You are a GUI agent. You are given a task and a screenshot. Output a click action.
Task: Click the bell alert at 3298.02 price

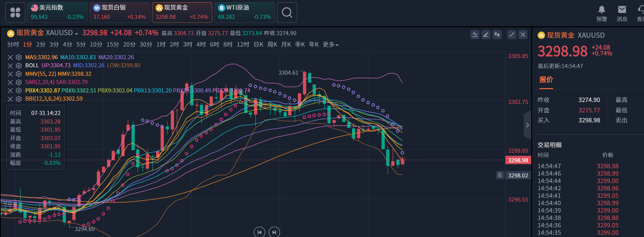point(500,175)
